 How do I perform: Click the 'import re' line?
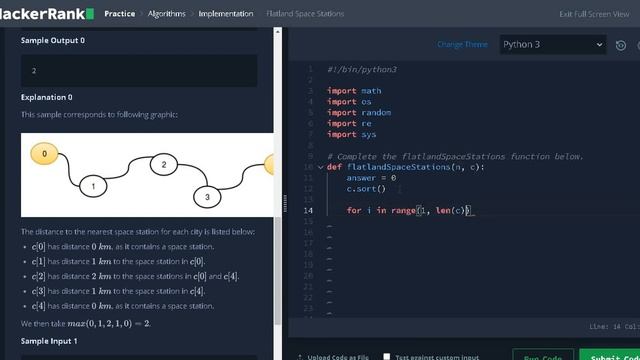click(x=349, y=124)
